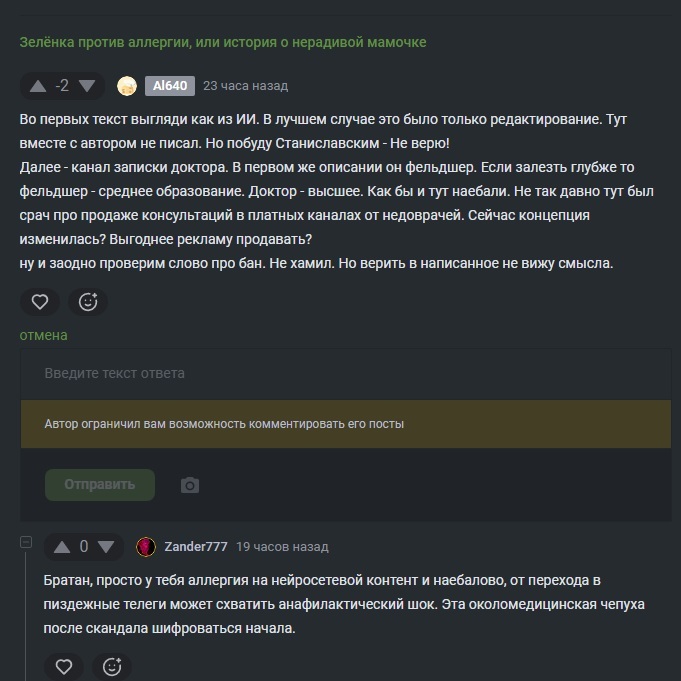681x681 pixels.
Task: Downvote the comment by Zander777
Action: (107, 547)
